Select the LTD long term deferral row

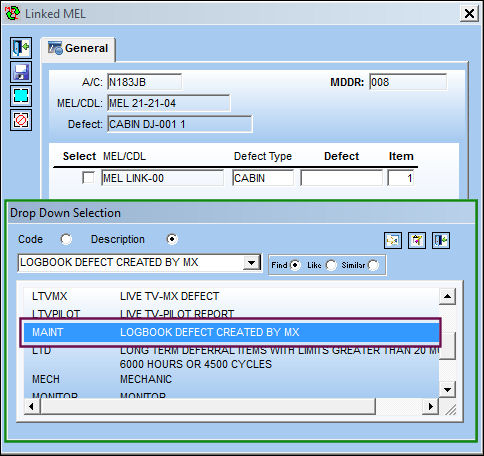click(231, 357)
